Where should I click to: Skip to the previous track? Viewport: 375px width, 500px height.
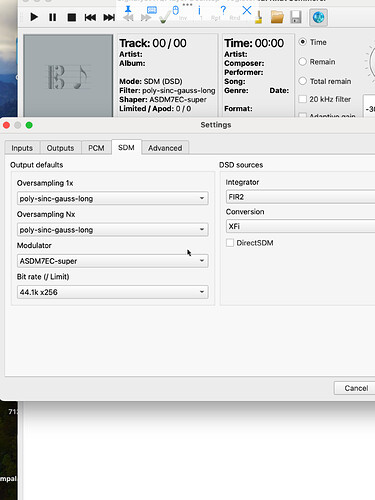pyautogui.click(x=90, y=17)
